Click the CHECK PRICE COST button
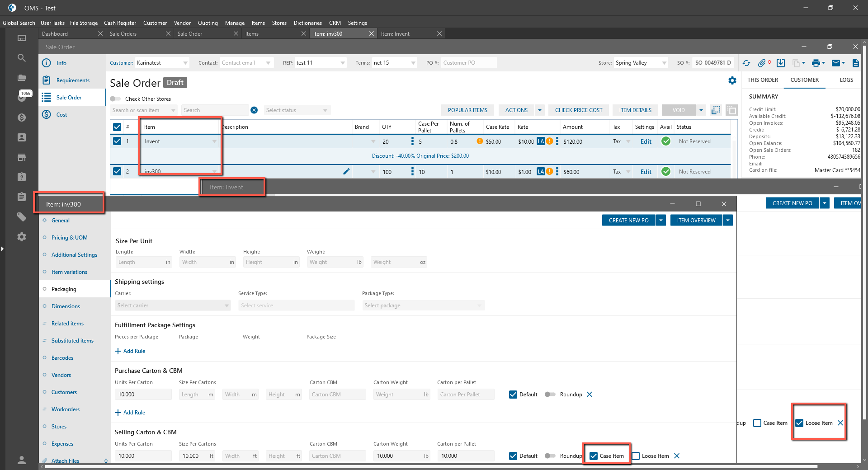The image size is (868, 470). (x=579, y=110)
